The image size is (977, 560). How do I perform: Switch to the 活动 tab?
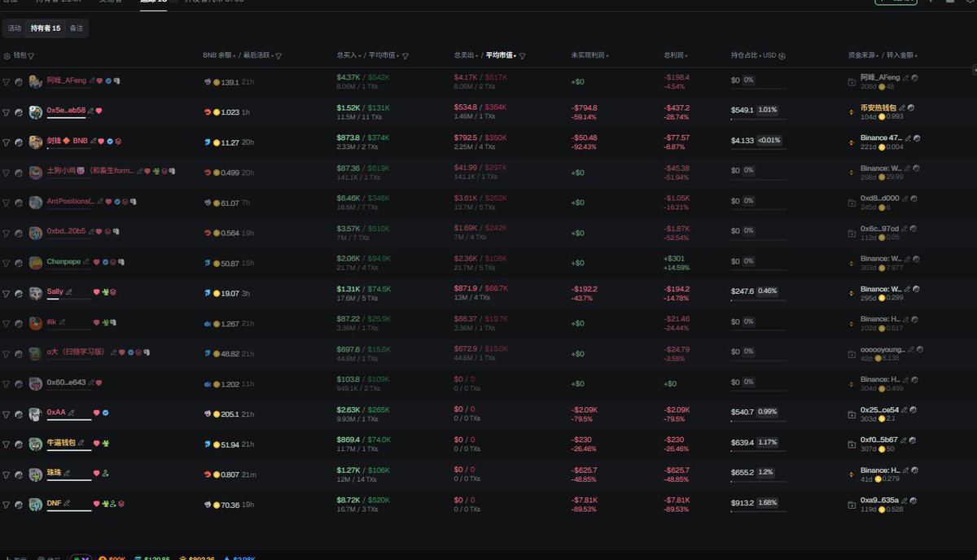click(15, 28)
